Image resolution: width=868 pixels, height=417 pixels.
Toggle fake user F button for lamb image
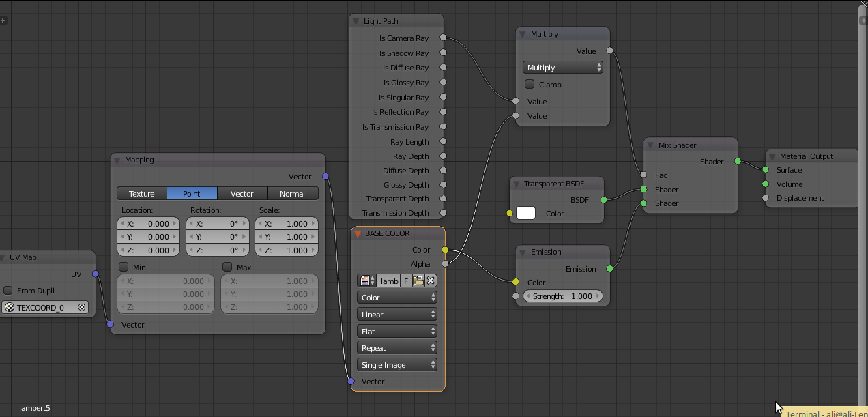(406, 281)
